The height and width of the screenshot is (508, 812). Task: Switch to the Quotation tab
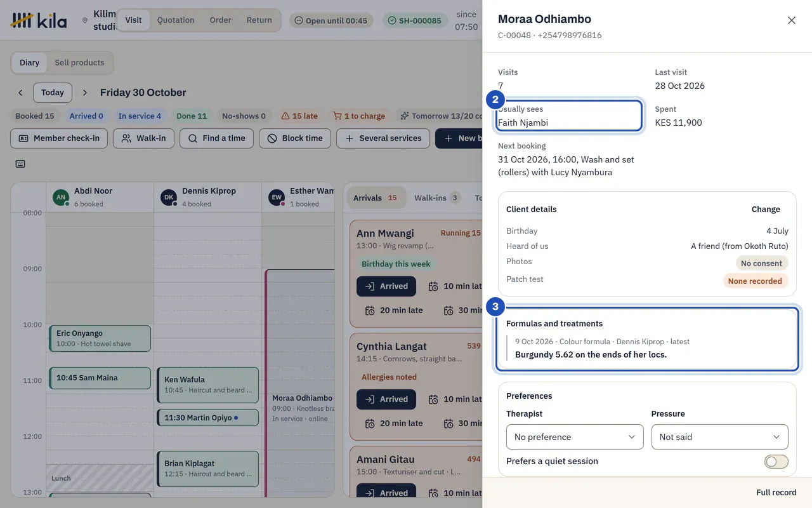coord(176,20)
